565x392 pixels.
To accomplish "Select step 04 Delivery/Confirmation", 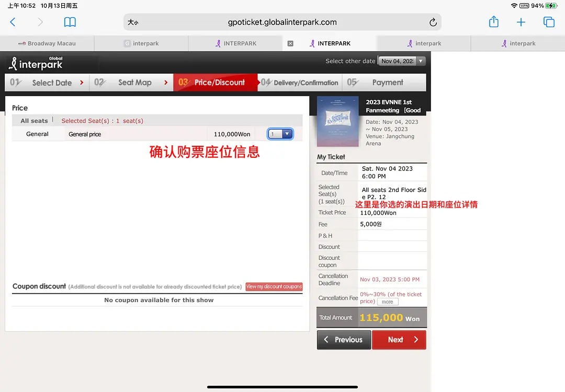I will (300, 83).
